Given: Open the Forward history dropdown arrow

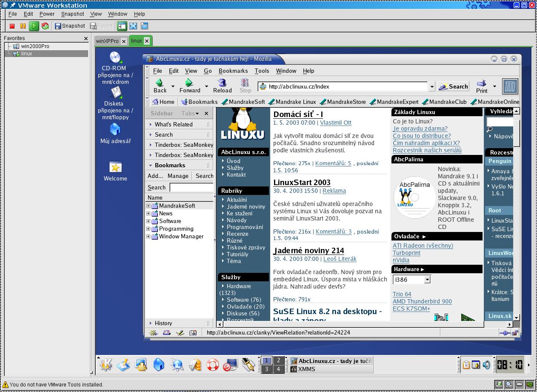Looking at the screenshot, I should coord(206,86).
